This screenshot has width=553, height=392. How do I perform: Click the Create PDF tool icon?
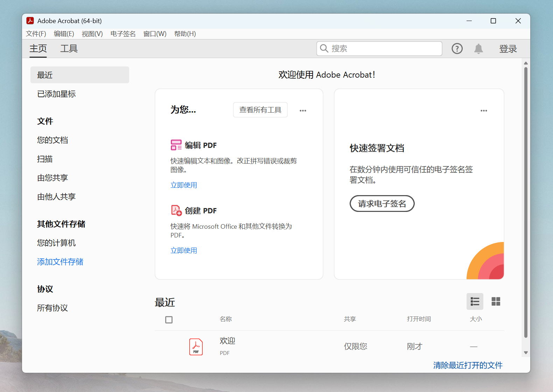coord(176,211)
